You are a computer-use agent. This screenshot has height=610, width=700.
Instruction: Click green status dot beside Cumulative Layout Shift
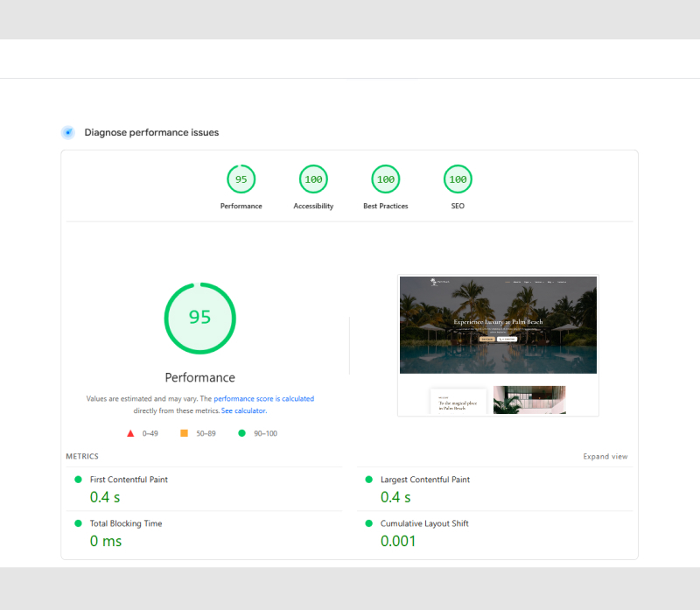point(368,523)
